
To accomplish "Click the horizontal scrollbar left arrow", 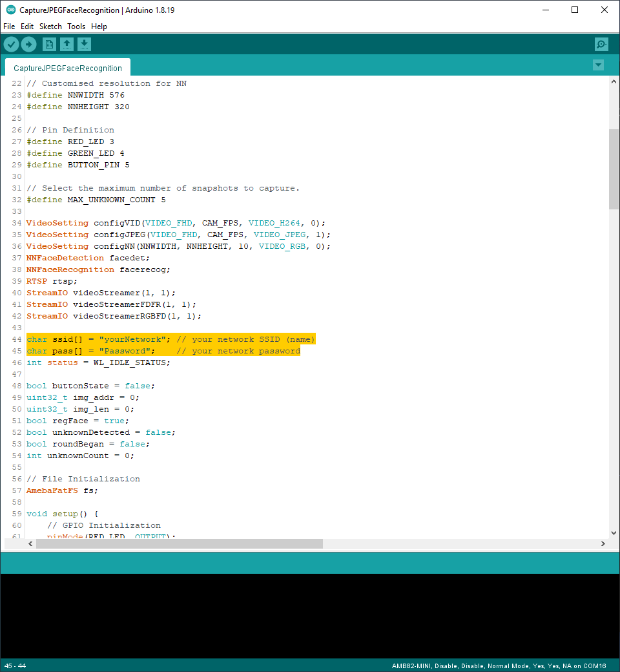I will click(x=30, y=544).
